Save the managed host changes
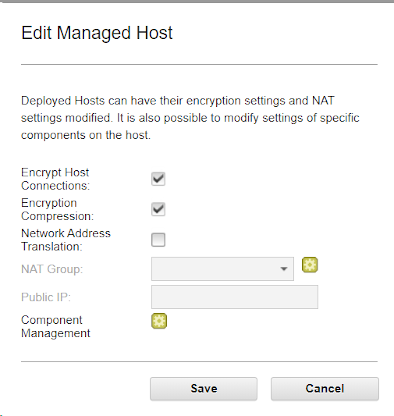394x416 pixels. [x=204, y=389]
